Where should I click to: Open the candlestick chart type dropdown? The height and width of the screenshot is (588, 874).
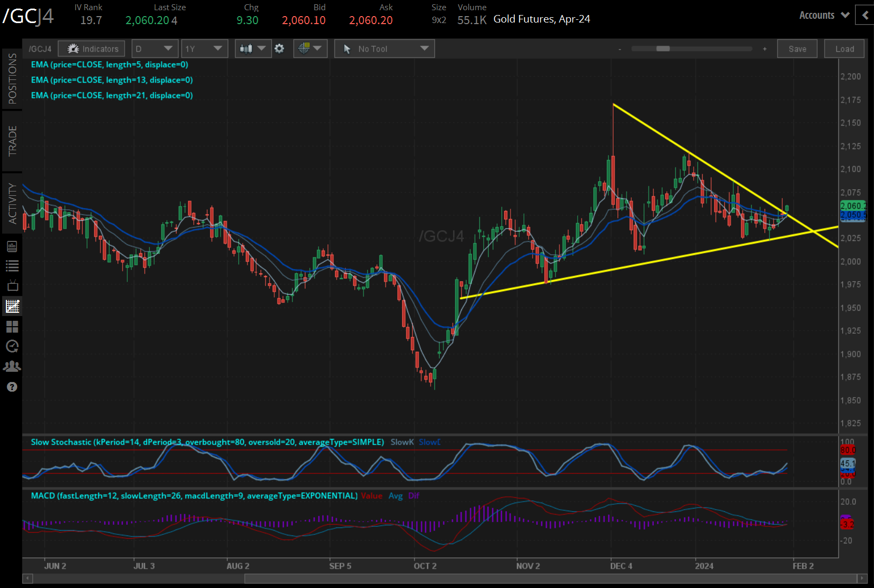(x=253, y=49)
